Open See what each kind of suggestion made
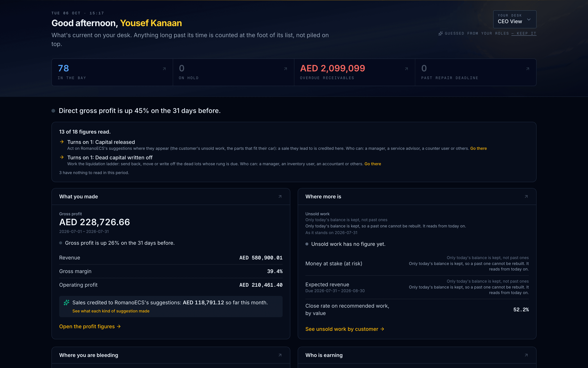The width and height of the screenshot is (588, 368). point(111,311)
